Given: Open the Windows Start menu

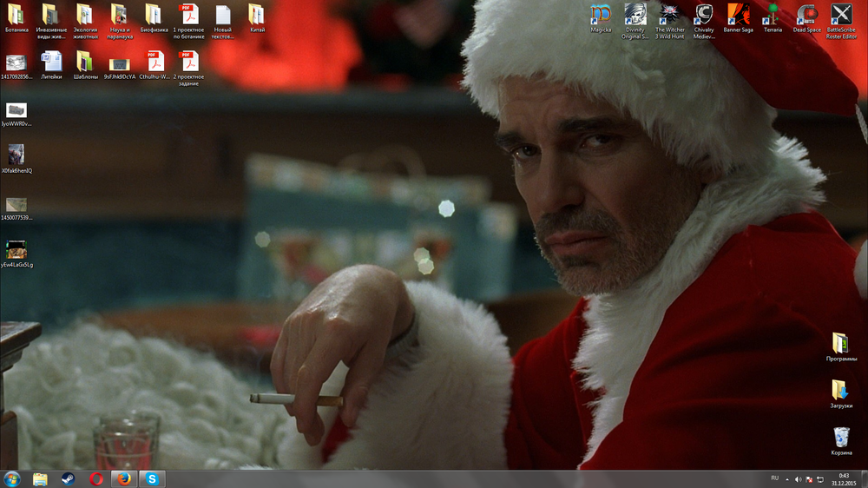Looking at the screenshot, I should coord(13,478).
